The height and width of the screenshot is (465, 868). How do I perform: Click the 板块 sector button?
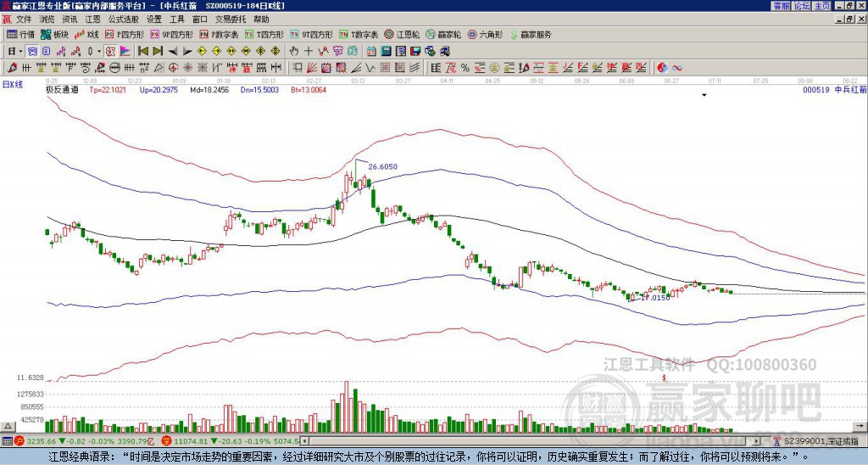click(x=54, y=35)
